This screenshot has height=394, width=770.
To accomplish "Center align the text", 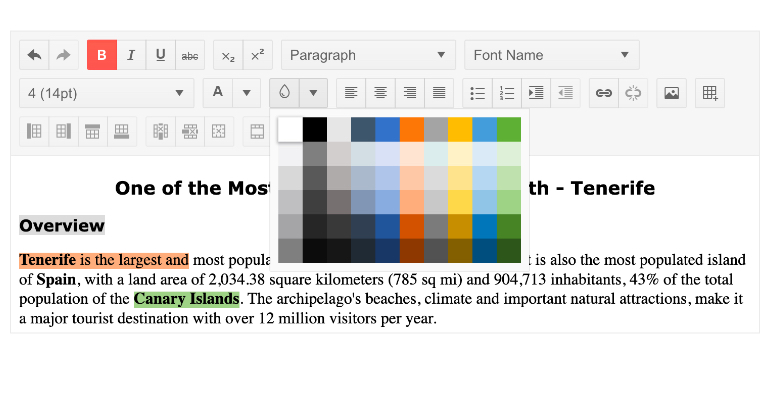I will pyautogui.click(x=380, y=93).
